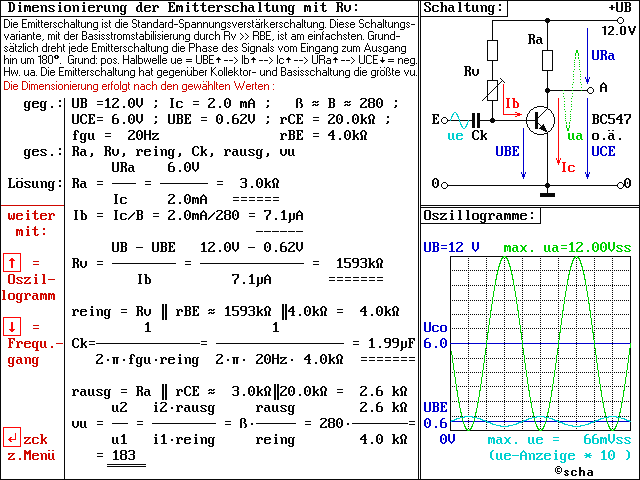Click the '(ue-Anzeige * 10 )' note
Viewport: 640px width, 480px height.
559,456
